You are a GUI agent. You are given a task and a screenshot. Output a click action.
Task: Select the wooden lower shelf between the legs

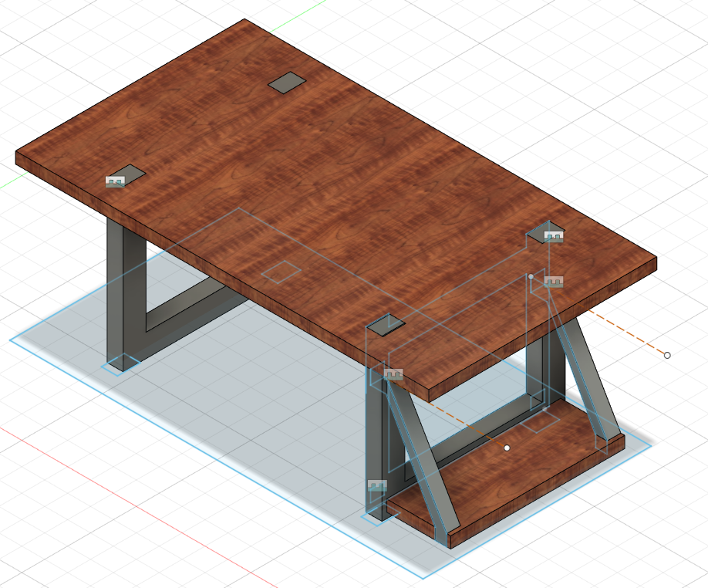(x=506, y=475)
